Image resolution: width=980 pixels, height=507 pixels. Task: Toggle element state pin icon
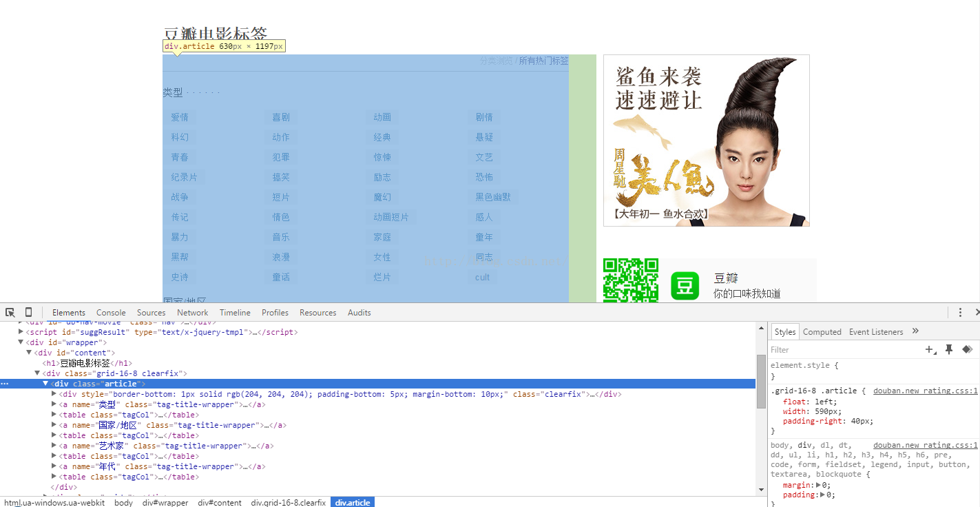click(949, 350)
